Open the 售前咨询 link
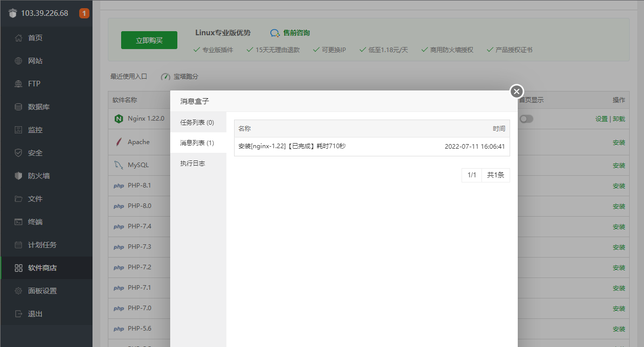The image size is (644, 347). [296, 33]
